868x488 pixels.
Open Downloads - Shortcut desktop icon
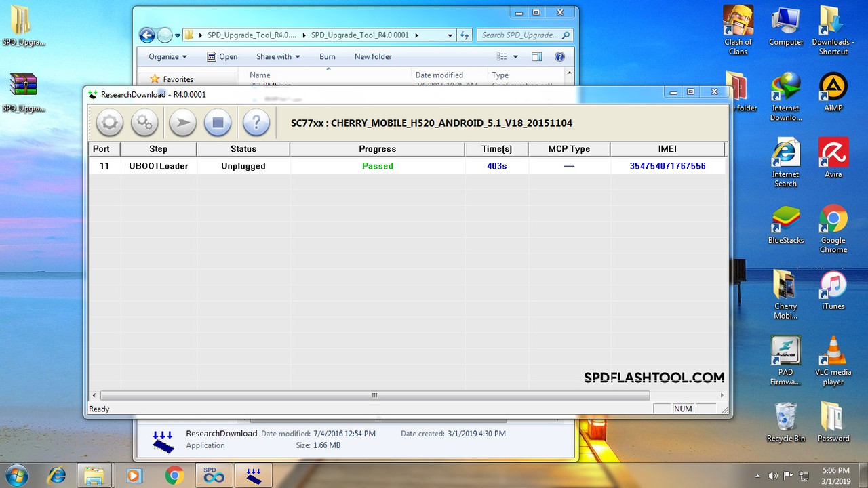[x=833, y=30]
